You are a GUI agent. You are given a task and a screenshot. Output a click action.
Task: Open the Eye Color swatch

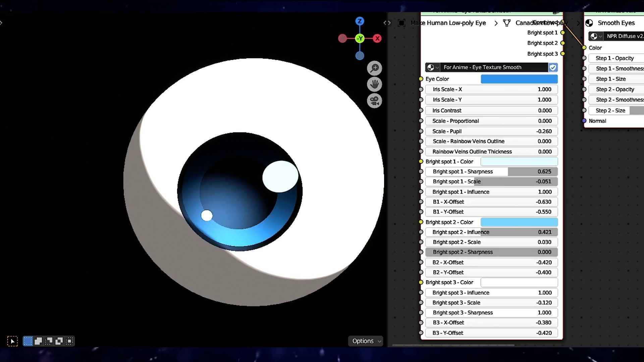coord(519,79)
